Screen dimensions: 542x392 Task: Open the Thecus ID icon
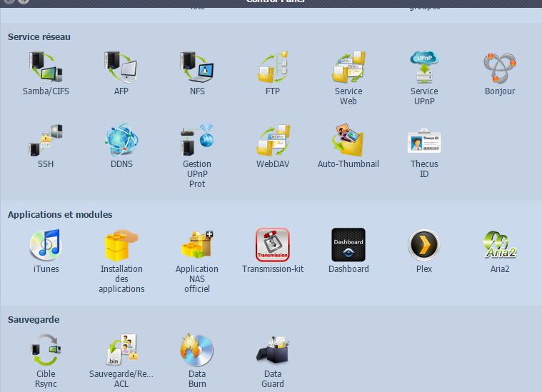(424, 141)
